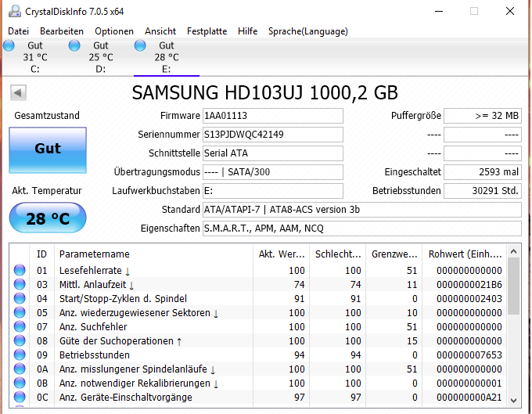Click the status orb of wiederzugewiesener Sektoren row
Image resolution: width=532 pixels, height=414 pixels.
click(20, 312)
